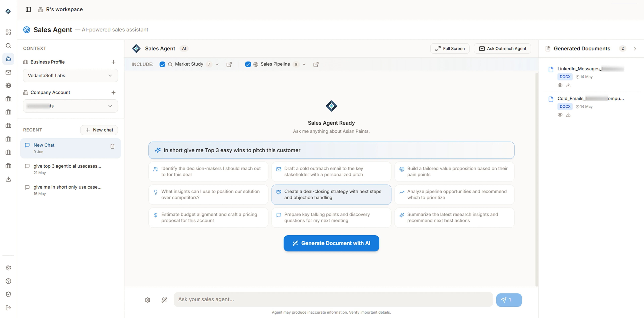This screenshot has height=318, width=644.
Task: Add a new Company Account with plus icon
Action: pyautogui.click(x=113, y=92)
